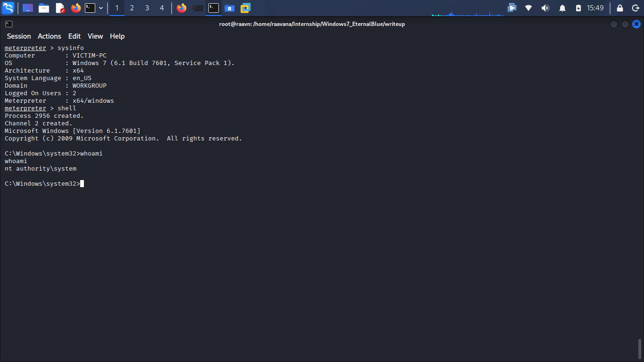
Task: Launch Firefox from the panel launcher
Action: (76, 8)
